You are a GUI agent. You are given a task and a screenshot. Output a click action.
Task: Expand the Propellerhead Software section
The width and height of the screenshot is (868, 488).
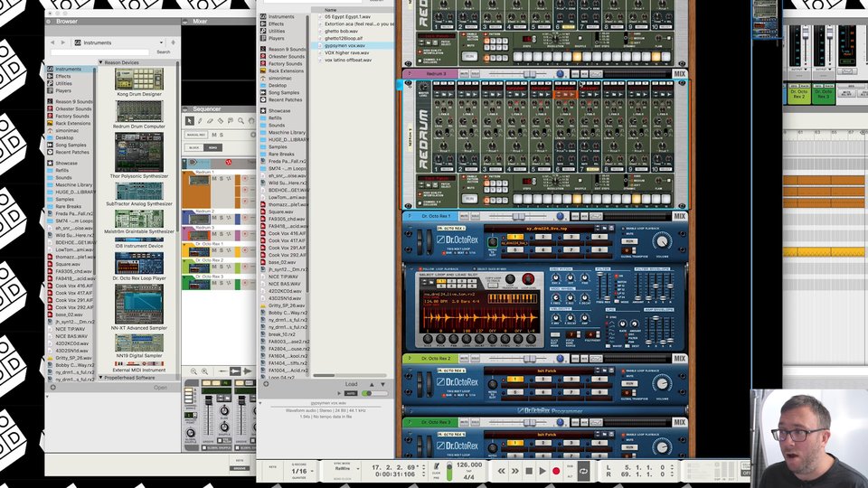click(100, 378)
